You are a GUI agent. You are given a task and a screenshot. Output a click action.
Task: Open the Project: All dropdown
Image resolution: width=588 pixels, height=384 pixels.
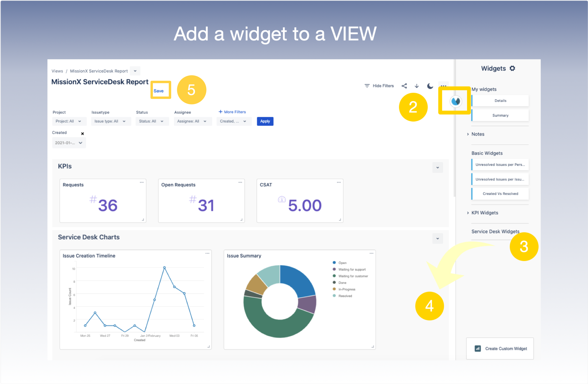click(x=69, y=121)
